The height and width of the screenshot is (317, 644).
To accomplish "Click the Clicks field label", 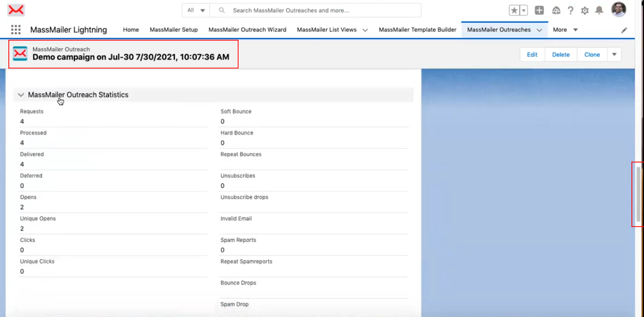I will pos(28,240).
